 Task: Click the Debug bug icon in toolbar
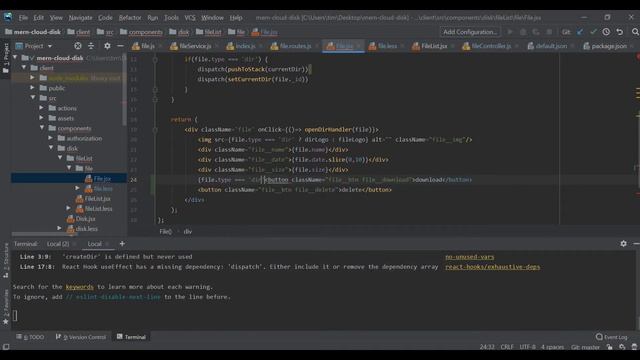[x=523, y=32]
